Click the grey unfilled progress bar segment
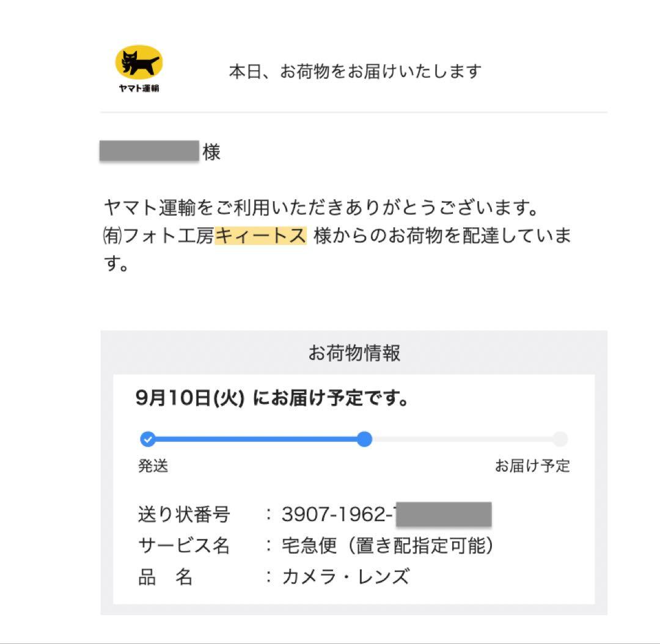 [x=462, y=439]
